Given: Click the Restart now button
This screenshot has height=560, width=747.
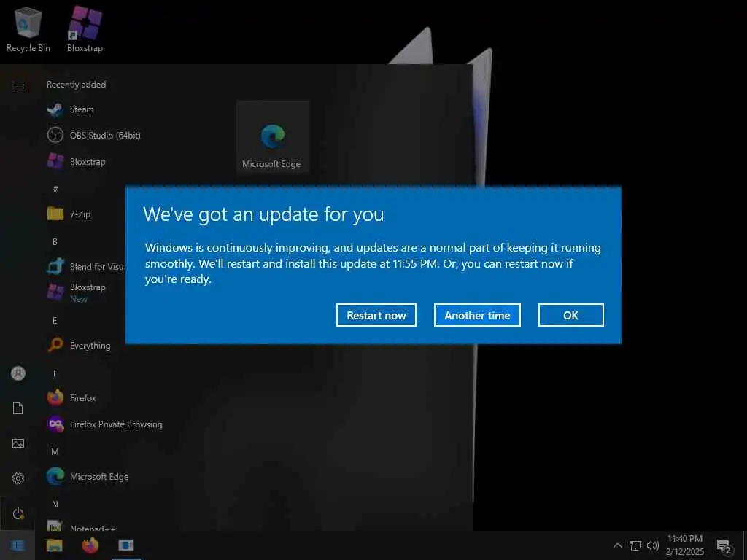Looking at the screenshot, I should (x=376, y=315).
